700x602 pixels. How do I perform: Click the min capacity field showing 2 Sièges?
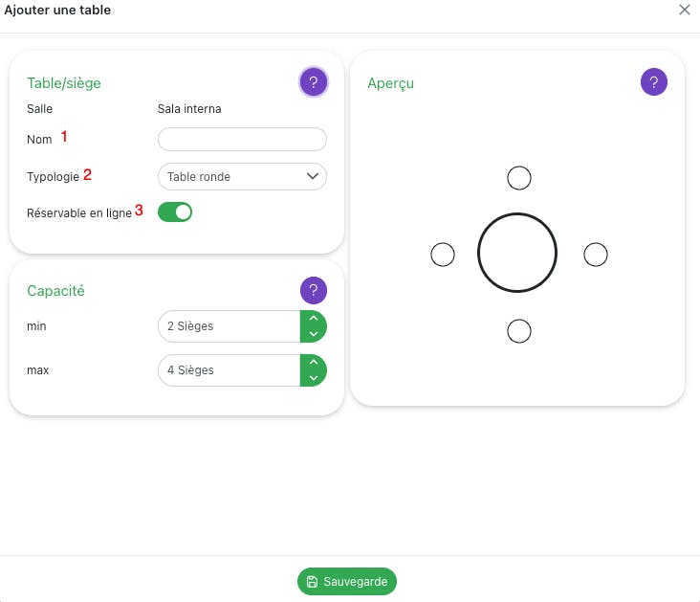230,326
